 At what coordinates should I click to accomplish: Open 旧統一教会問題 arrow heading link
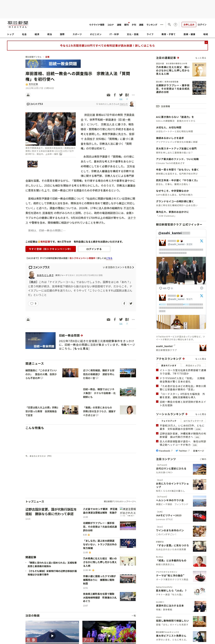tap(71, 336)
